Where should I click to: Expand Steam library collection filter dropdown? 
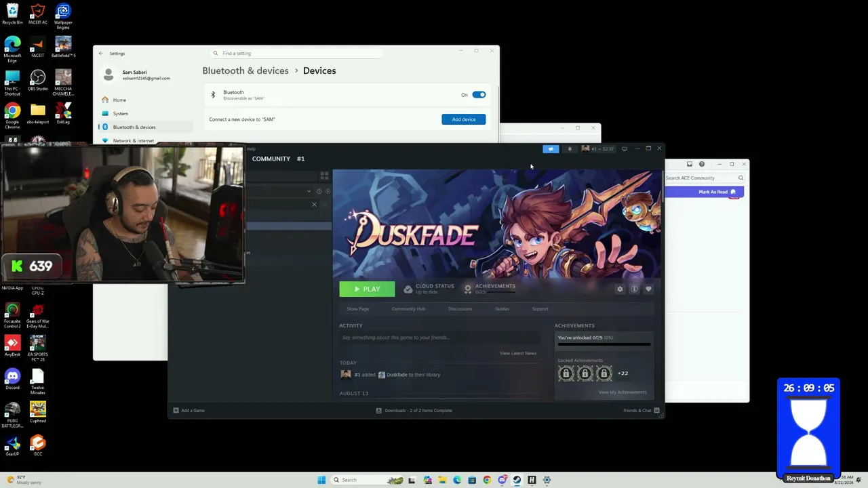tap(309, 191)
